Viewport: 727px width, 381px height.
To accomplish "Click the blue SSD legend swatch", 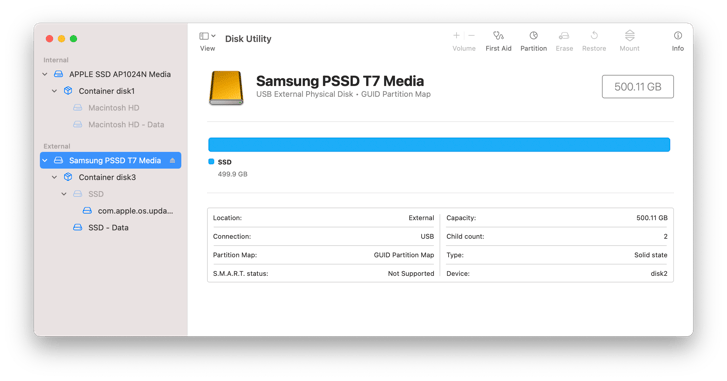I will pos(211,162).
